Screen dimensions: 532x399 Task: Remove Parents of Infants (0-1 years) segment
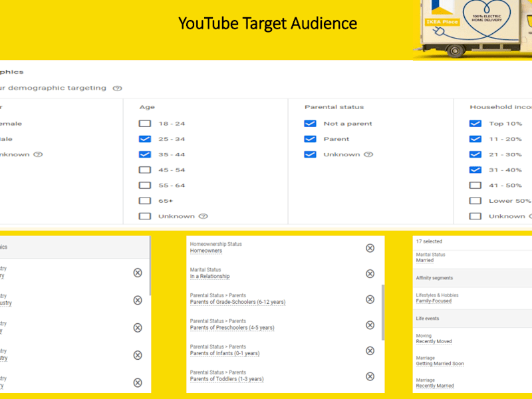click(370, 351)
